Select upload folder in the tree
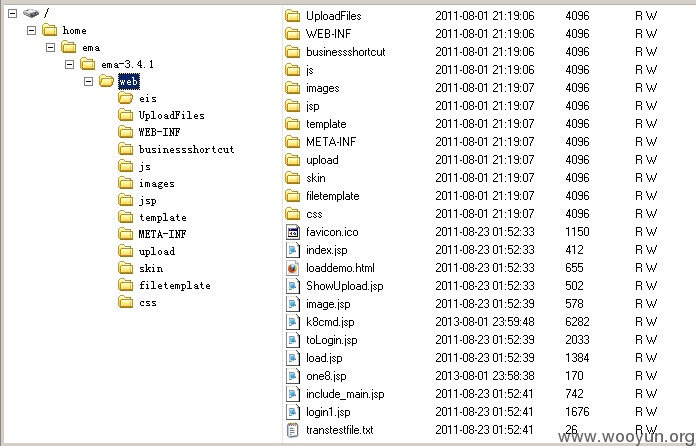696x446 pixels. click(x=157, y=251)
